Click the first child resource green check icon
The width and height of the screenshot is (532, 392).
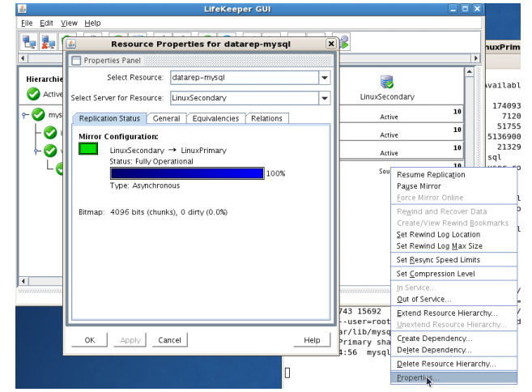[x=50, y=133]
